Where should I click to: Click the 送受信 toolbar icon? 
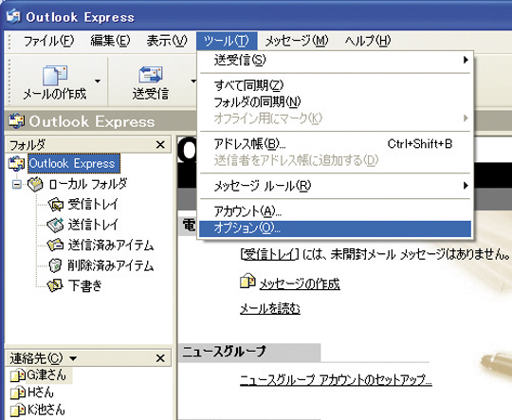click(x=151, y=75)
